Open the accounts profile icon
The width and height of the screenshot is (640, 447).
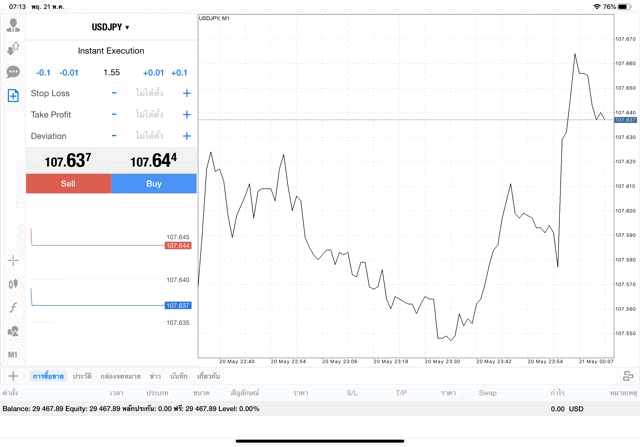(13, 25)
